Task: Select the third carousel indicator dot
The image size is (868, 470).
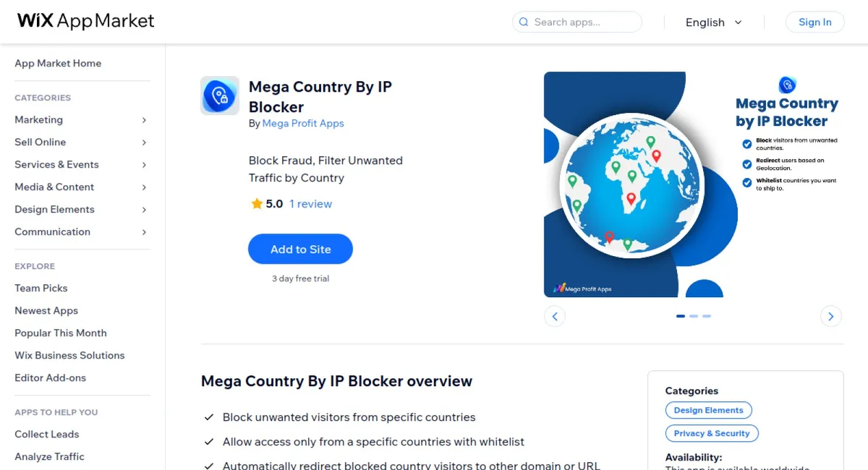Action: click(x=707, y=316)
